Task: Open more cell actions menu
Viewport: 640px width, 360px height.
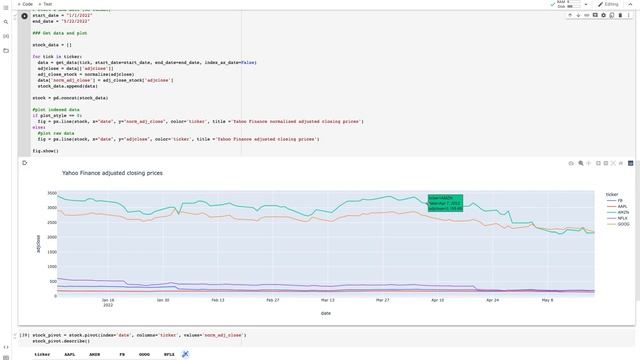Action: [629, 16]
